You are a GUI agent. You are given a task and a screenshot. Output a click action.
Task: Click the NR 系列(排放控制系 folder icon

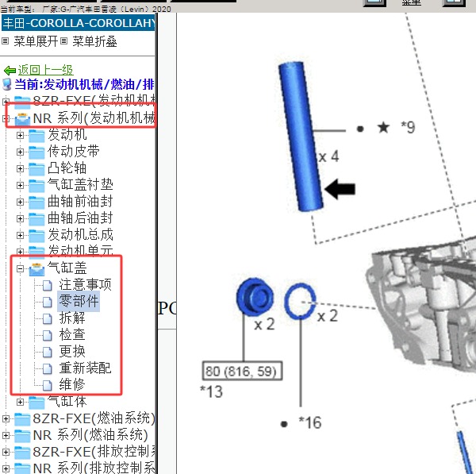(x=22, y=468)
